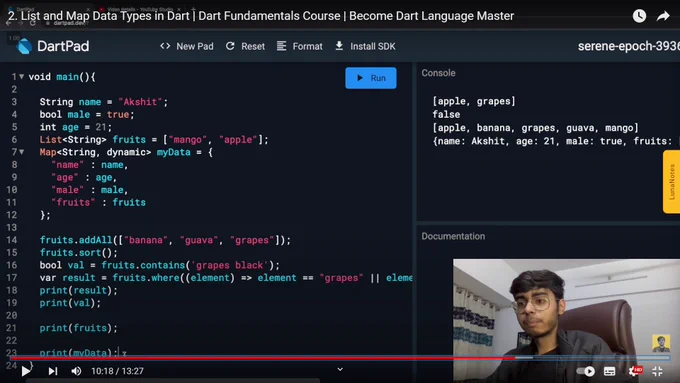Click the New Pad button

pos(186,46)
